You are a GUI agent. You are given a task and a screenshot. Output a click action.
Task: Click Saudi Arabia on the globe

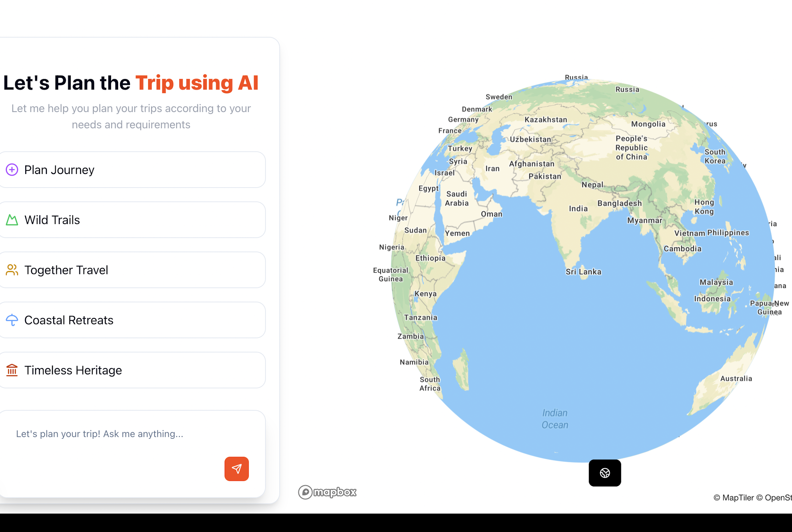pos(457,199)
